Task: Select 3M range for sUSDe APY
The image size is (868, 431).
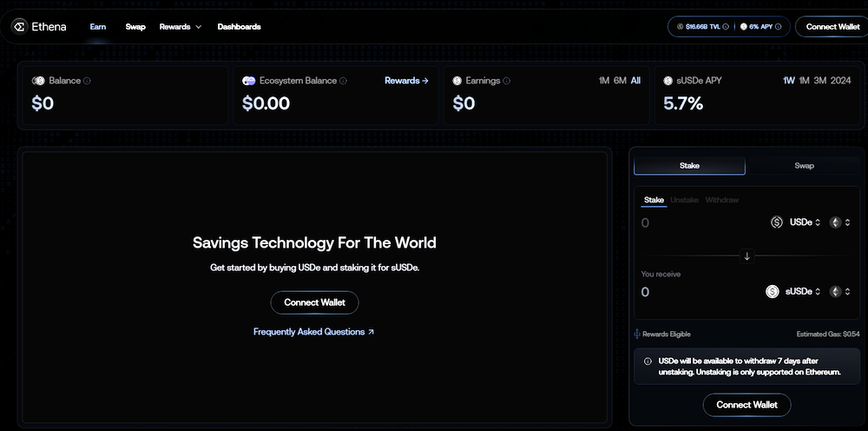Action: coord(820,81)
